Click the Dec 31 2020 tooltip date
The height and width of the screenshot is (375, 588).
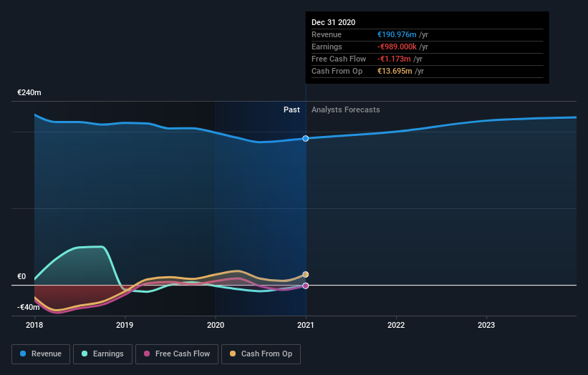point(333,22)
